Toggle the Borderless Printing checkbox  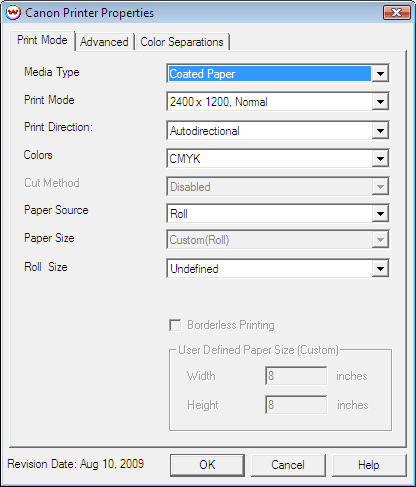(x=175, y=325)
